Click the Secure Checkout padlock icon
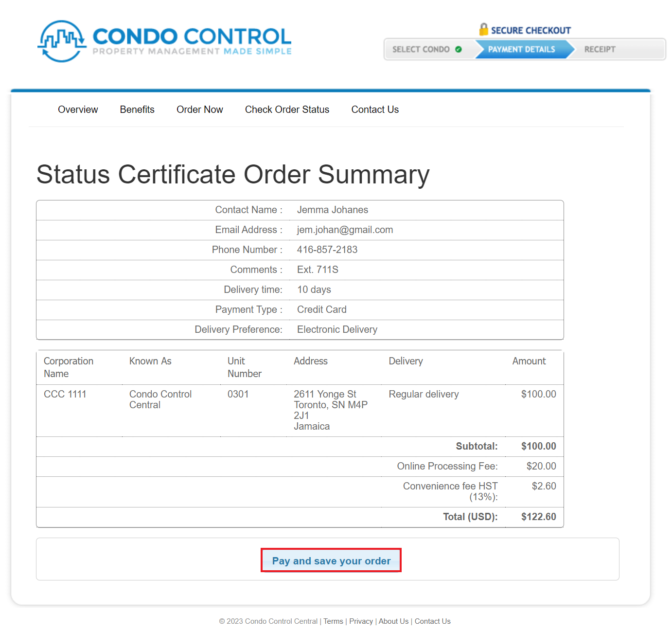The width and height of the screenshot is (672, 633). 483,30
